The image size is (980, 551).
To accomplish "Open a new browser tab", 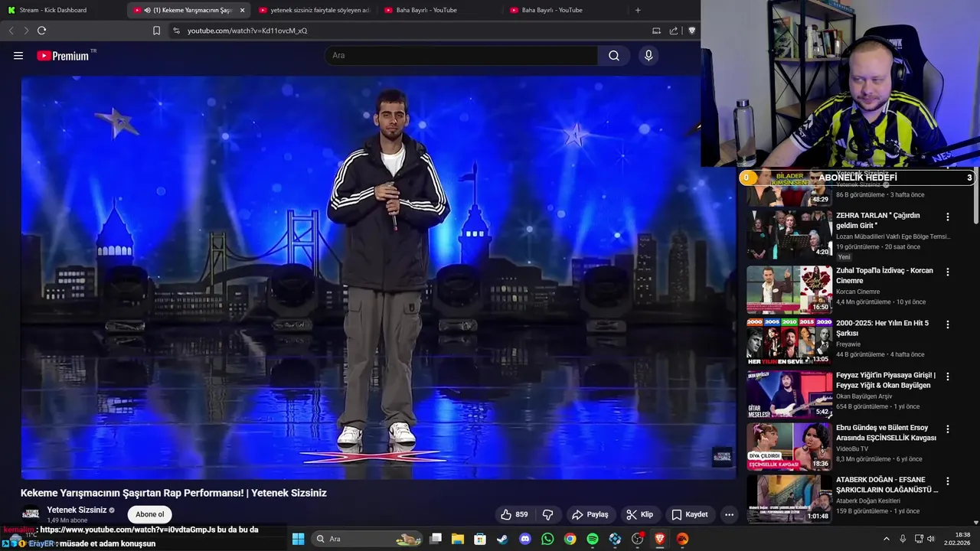I will tap(638, 10).
